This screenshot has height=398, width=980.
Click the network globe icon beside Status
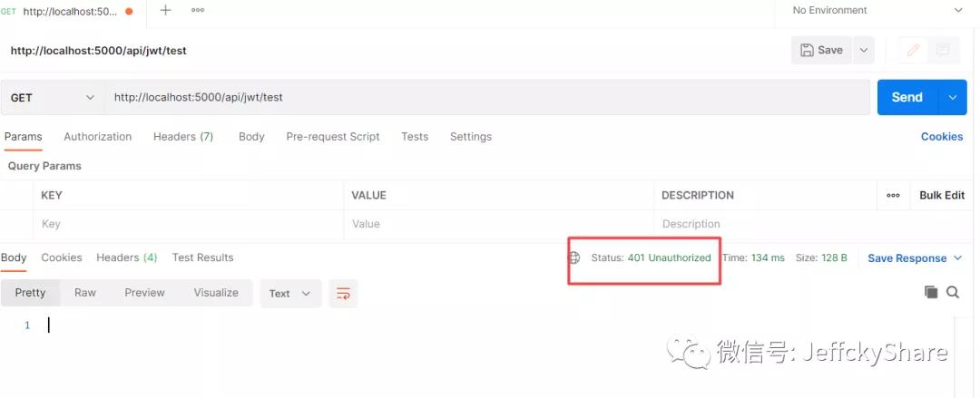pos(573,257)
